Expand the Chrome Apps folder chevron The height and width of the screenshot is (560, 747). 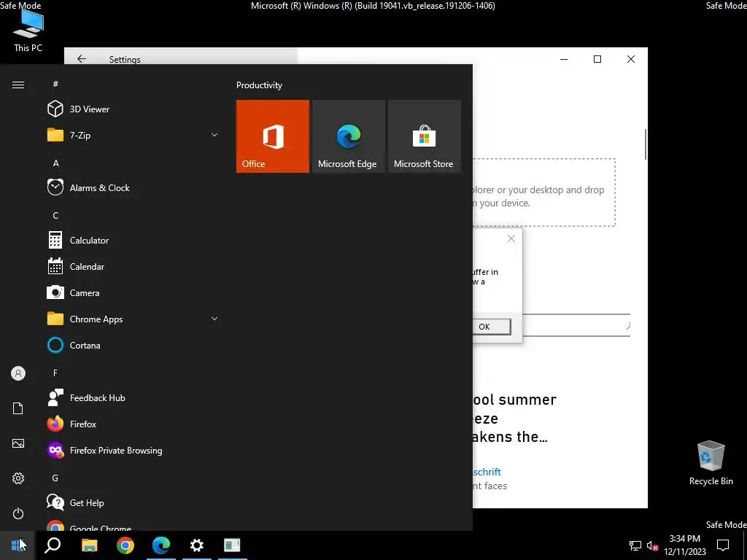(x=214, y=319)
